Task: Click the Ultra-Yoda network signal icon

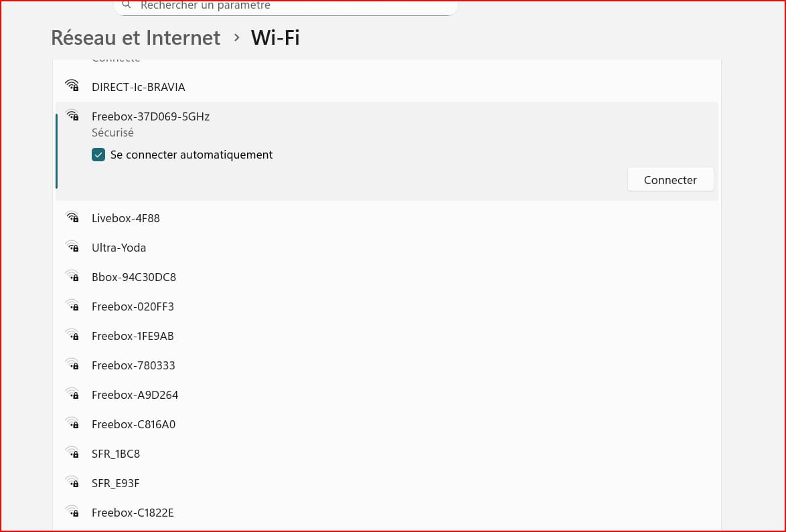Action: click(x=72, y=246)
